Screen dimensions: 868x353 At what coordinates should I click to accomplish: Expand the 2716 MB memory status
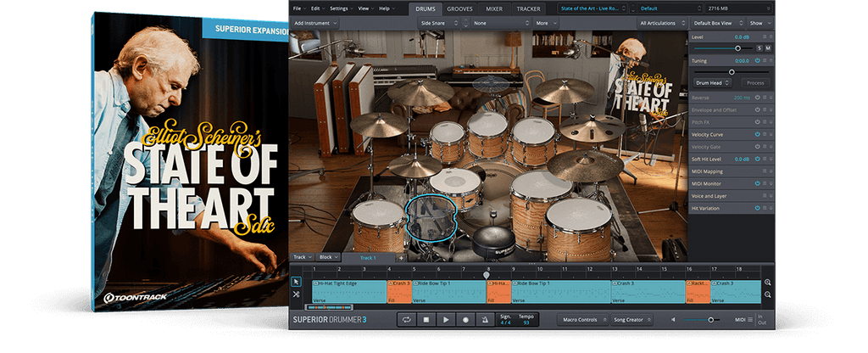[738, 8]
